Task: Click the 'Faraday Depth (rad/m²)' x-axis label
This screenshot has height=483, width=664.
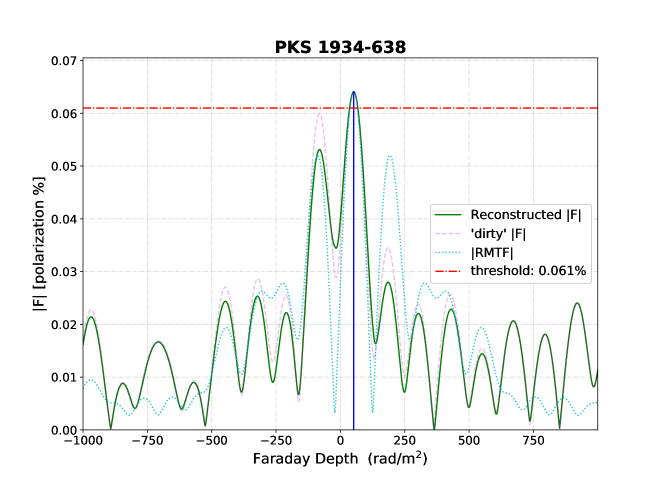Action: coord(340,461)
